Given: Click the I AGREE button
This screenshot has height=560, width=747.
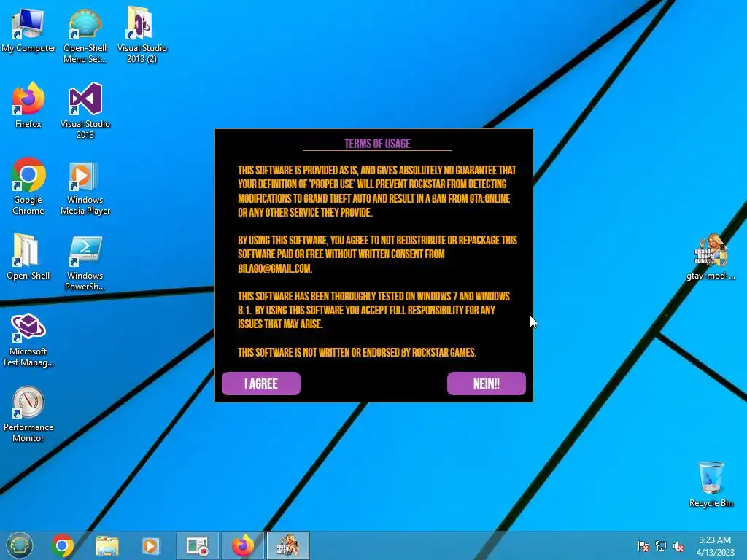Looking at the screenshot, I should pos(261,384).
